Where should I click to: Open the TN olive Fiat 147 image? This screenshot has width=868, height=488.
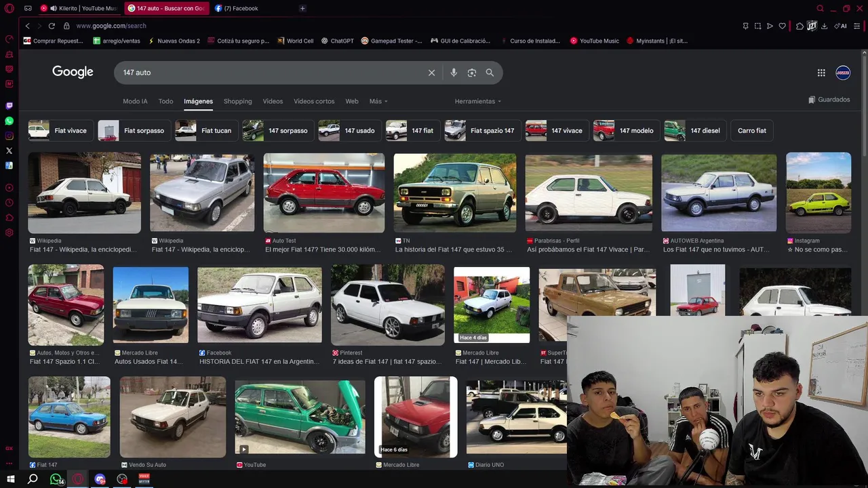(x=454, y=193)
